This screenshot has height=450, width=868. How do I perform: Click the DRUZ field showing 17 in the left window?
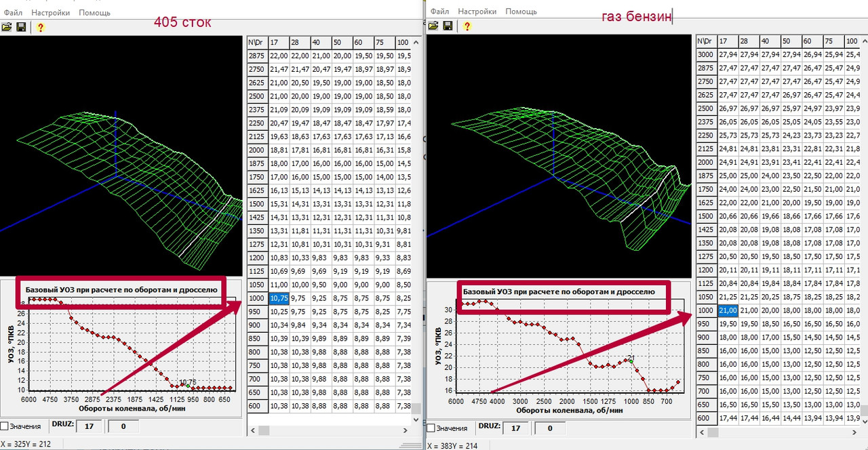[x=88, y=426]
